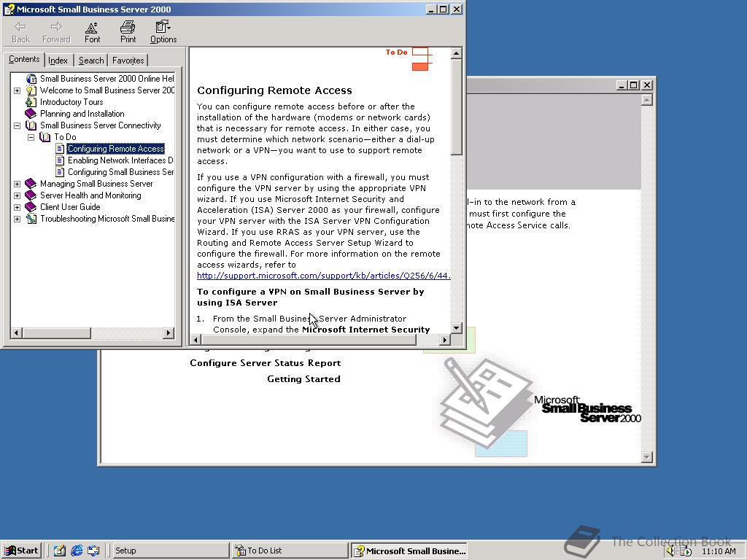
Task: Click the Print icon to print this topic
Action: click(127, 32)
